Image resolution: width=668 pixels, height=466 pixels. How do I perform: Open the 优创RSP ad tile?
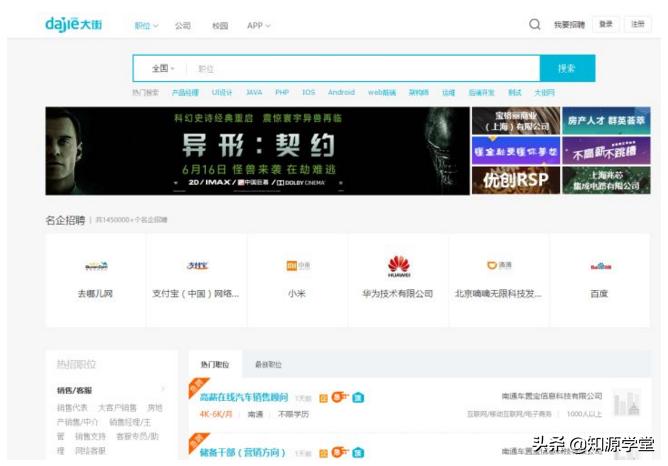coord(515,180)
